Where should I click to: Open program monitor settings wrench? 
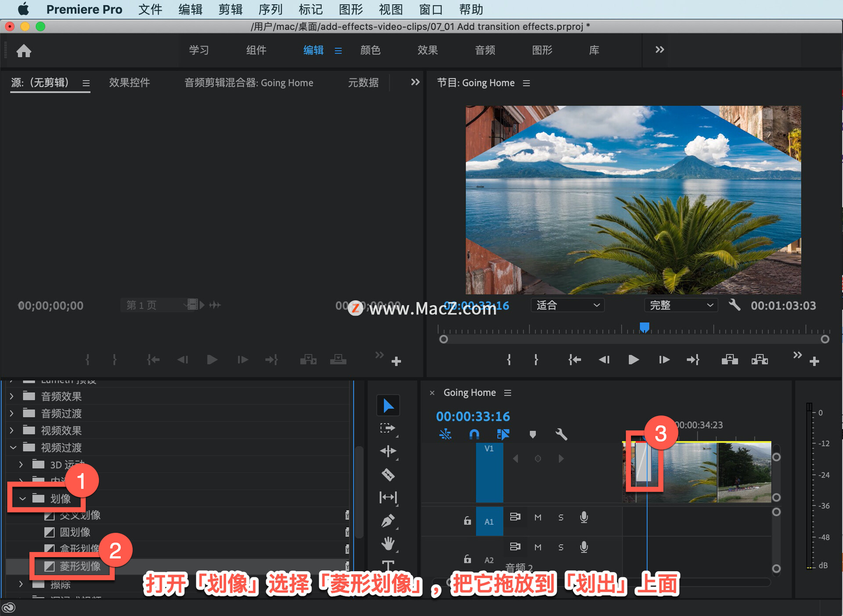pos(735,305)
